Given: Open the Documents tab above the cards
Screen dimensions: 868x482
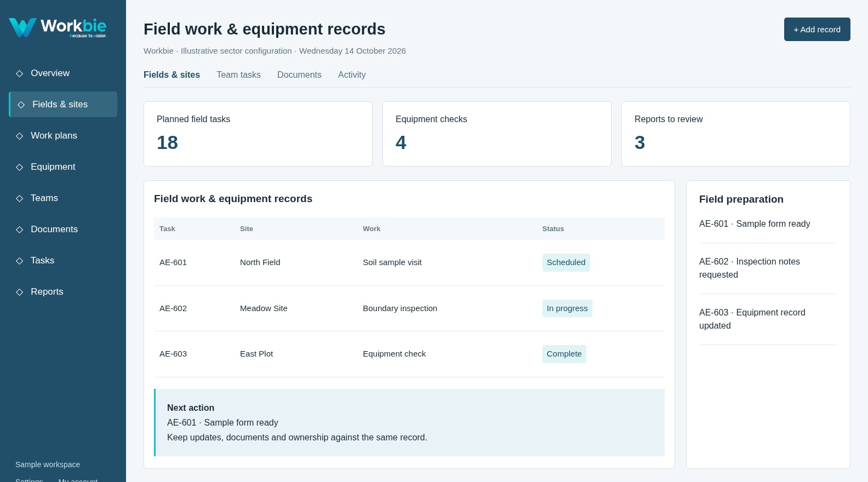Looking at the screenshot, I should click(x=299, y=74).
